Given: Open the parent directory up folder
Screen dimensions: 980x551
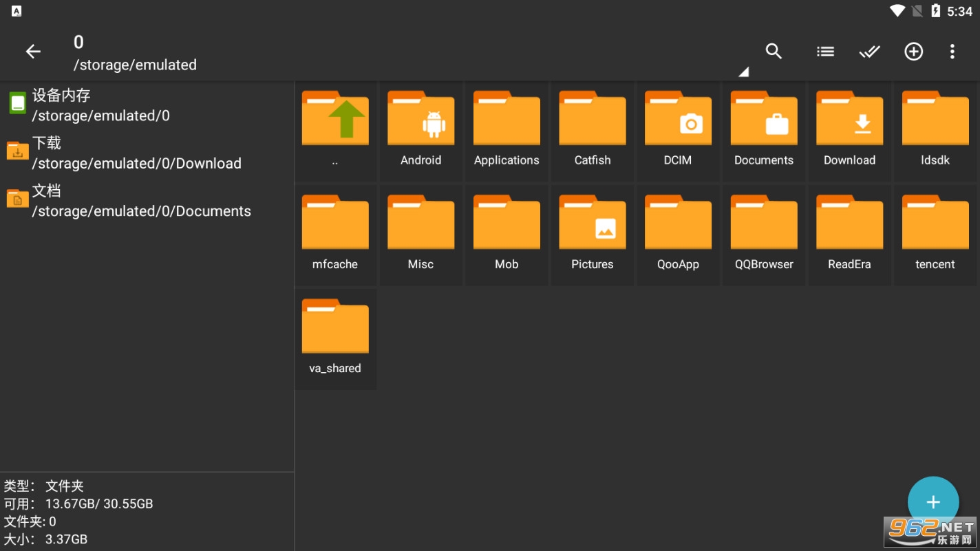Looking at the screenshot, I should 335,131.
